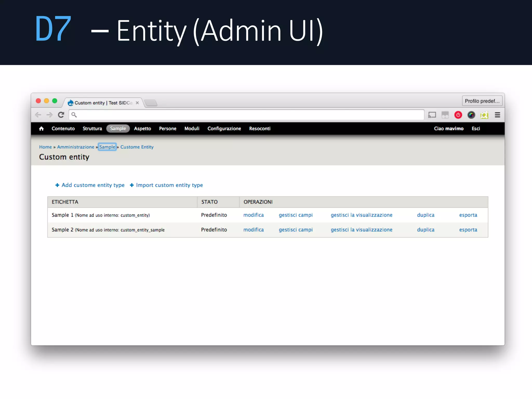Open the Resoconti admin menu
532x399 pixels.
(x=260, y=129)
